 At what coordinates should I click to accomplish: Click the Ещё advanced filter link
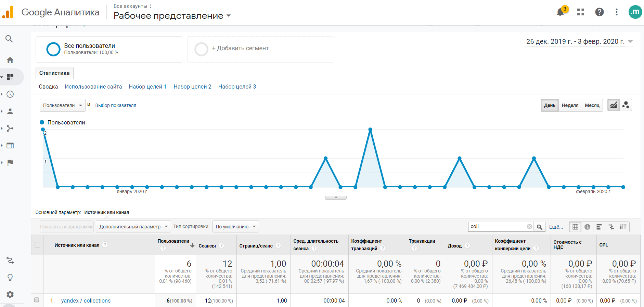tap(556, 227)
